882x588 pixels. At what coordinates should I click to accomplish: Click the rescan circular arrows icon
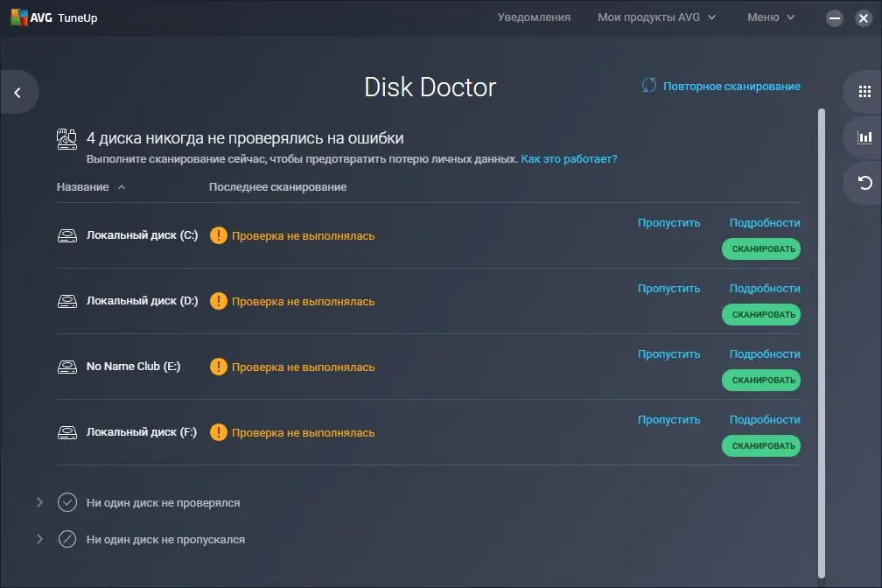pos(649,86)
